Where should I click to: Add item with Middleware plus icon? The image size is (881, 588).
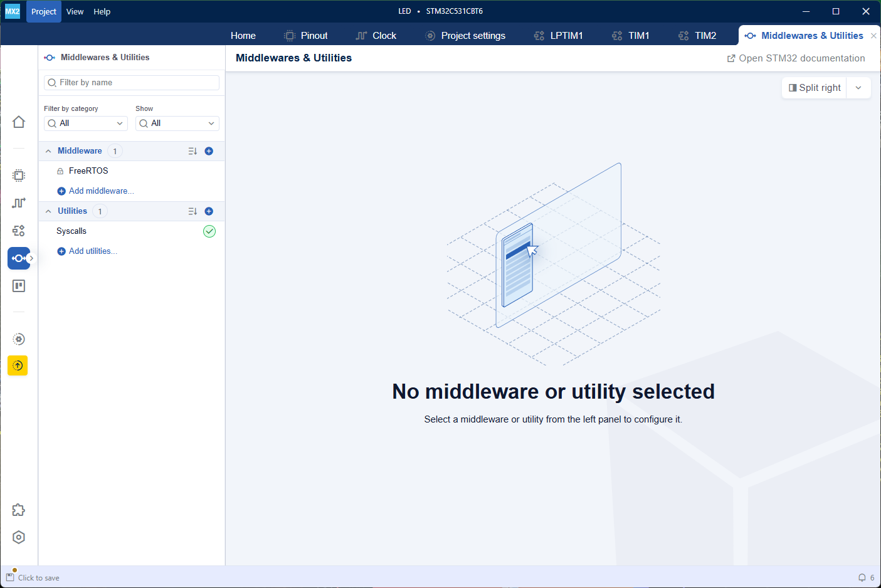209,151
